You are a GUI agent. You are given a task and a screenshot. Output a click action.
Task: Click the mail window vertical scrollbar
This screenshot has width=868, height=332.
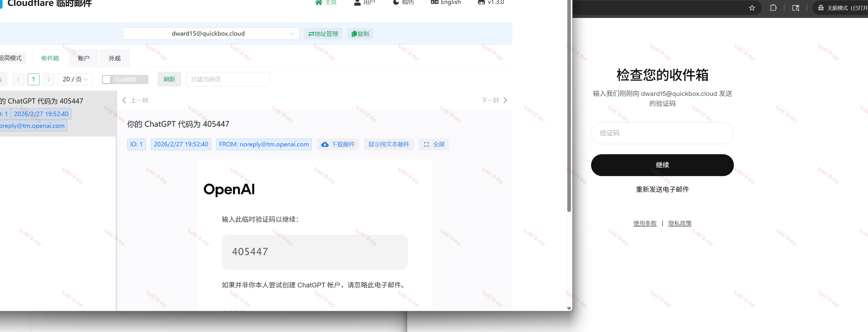coord(569,106)
